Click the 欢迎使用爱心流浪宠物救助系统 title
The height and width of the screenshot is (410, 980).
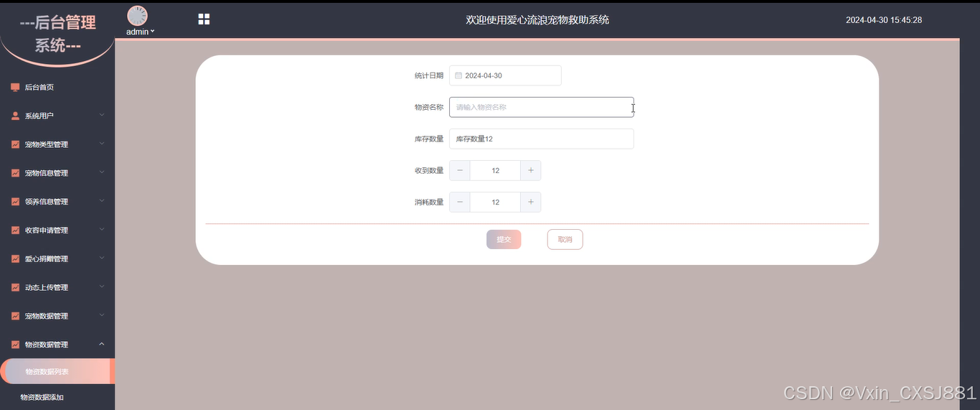[537, 20]
